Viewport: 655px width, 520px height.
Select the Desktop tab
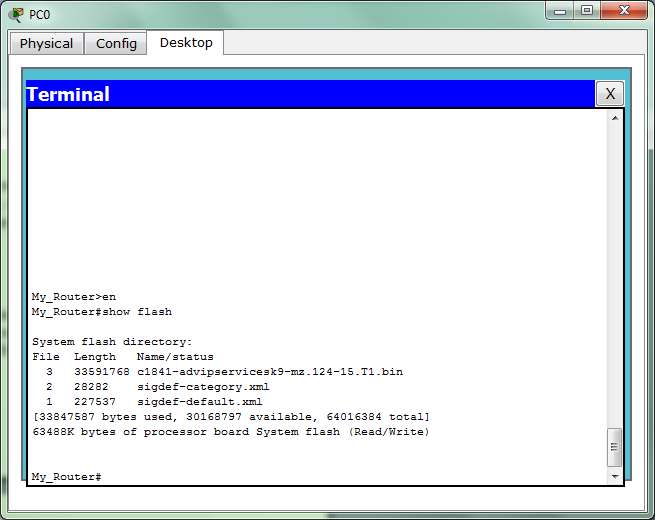tap(186, 43)
